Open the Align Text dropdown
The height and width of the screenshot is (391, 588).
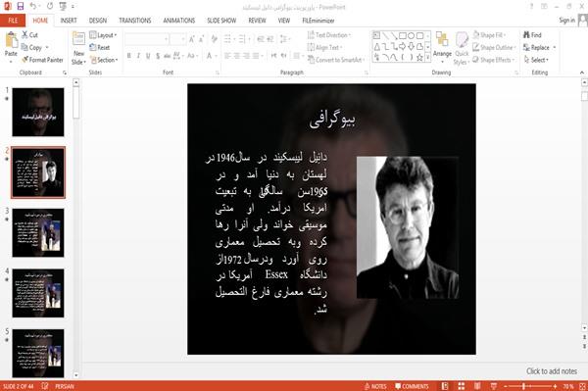(x=324, y=47)
